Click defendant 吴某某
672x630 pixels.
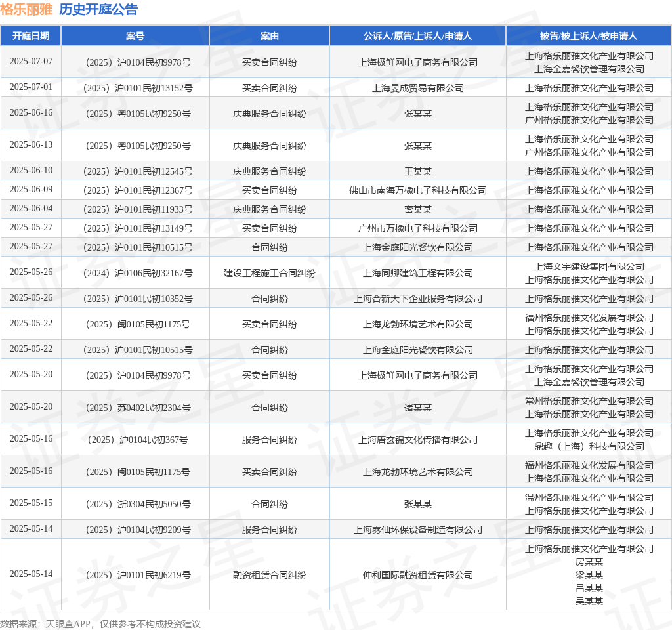pos(589,601)
